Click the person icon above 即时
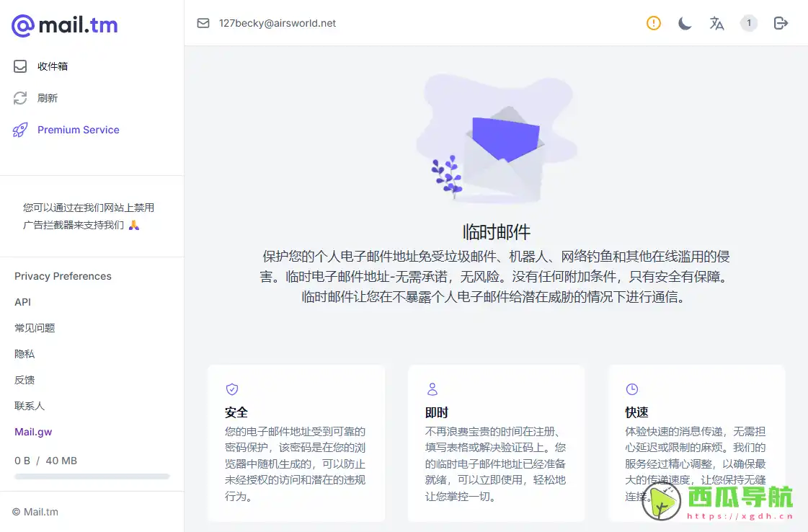 pyautogui.click(x=432, y=389)
